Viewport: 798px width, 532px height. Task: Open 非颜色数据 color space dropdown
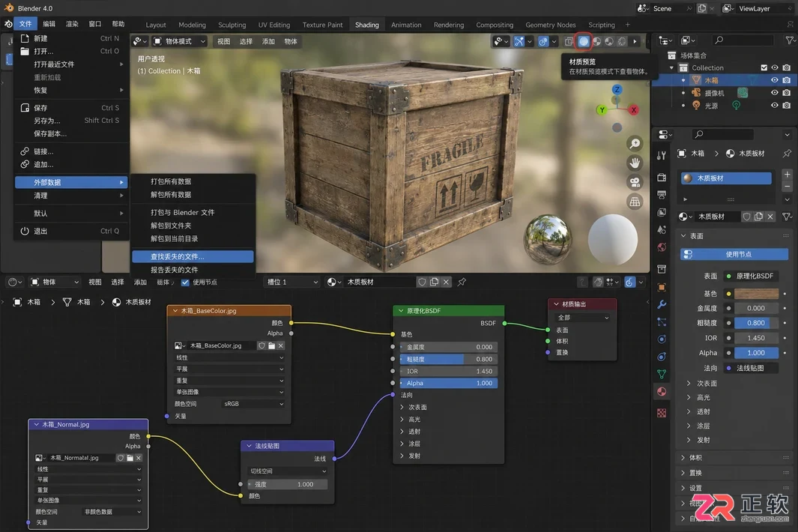point(112,513)
